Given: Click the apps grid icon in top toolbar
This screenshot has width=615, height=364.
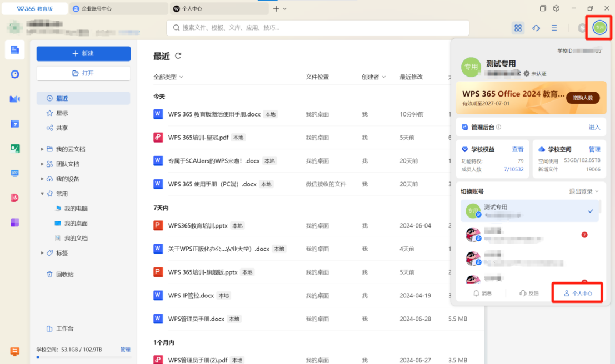Looking at the screenshot, I should click(x=518, y=28).
